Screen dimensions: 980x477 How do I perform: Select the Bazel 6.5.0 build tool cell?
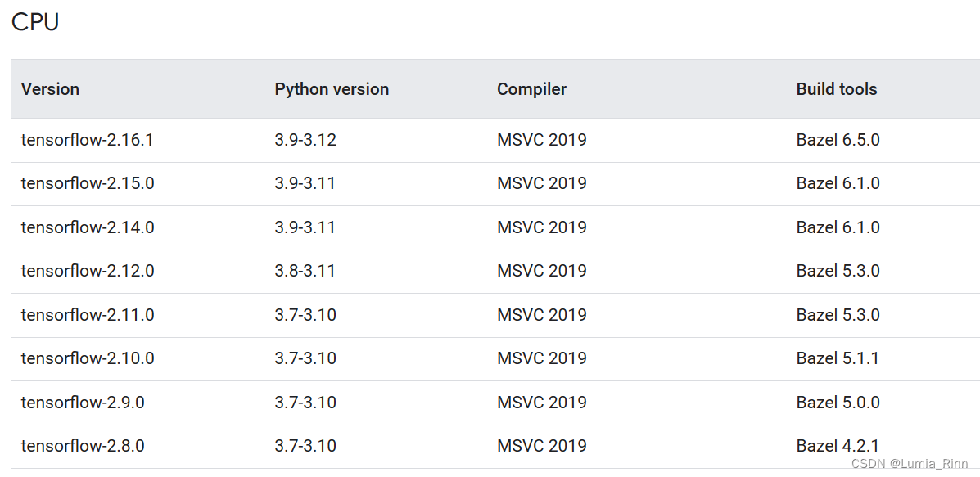tap(837, 139)
